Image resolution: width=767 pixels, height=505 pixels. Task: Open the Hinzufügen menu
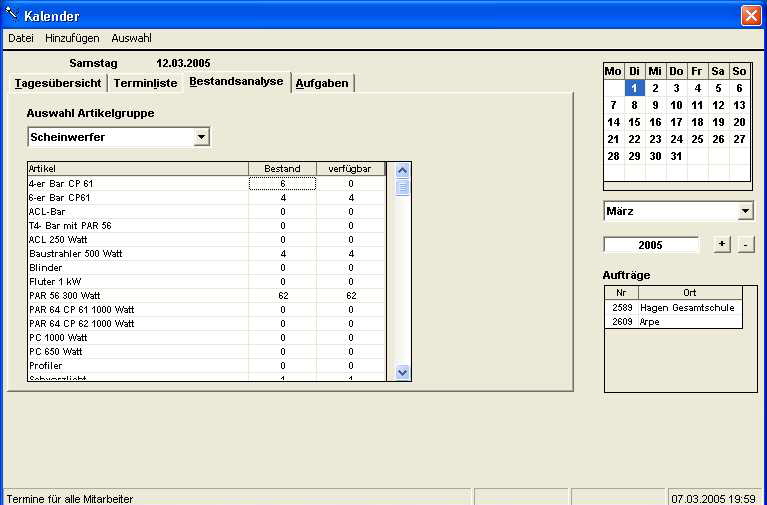click(72, 38)
